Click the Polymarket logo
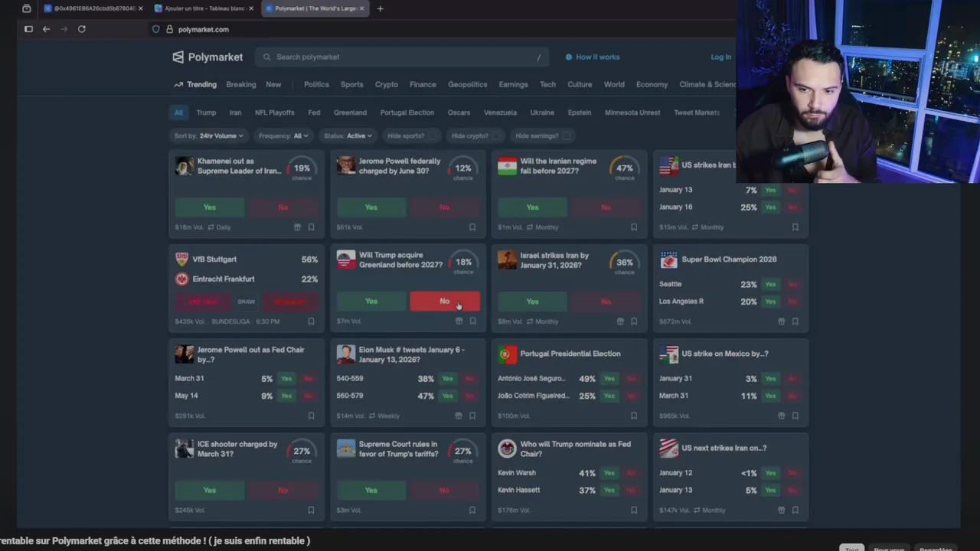Viewport: 980px width, 551px height. (x=207, y=57)
